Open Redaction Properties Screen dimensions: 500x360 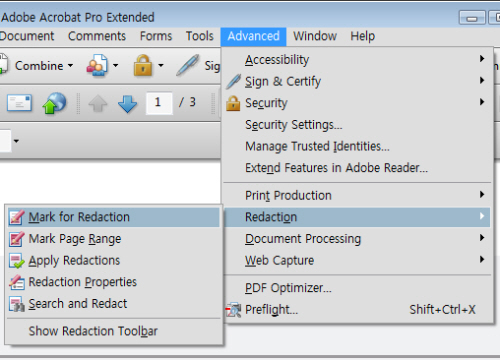click(113, 282)
